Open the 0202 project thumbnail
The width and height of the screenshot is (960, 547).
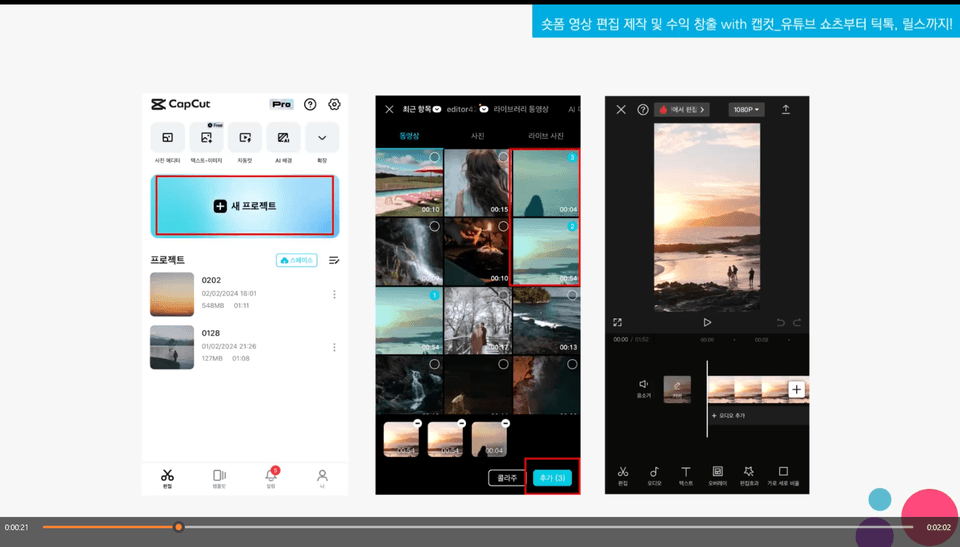pyautogui.click(x=172, y=294)
